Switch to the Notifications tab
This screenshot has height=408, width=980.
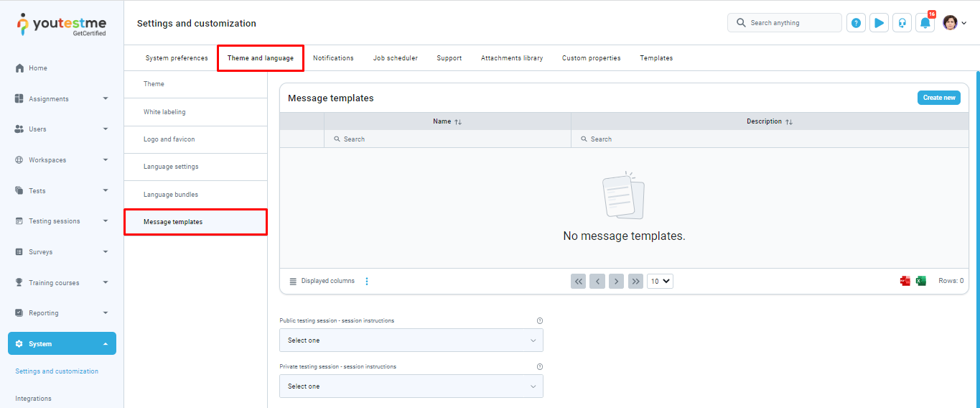333,58
